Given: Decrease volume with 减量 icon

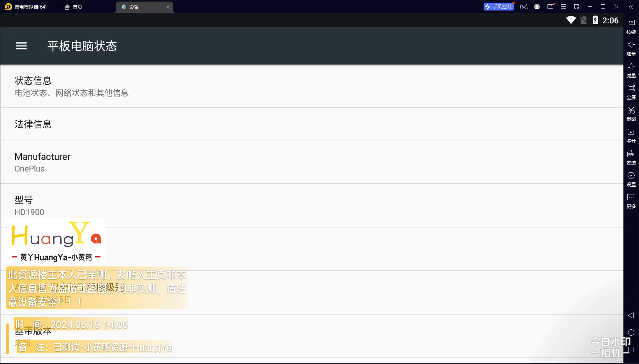Looking at the screenshot, I should [631, 69].
